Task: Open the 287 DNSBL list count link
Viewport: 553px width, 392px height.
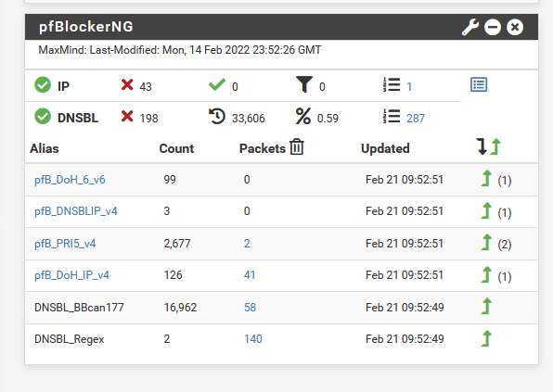Action: pos(416,119)
